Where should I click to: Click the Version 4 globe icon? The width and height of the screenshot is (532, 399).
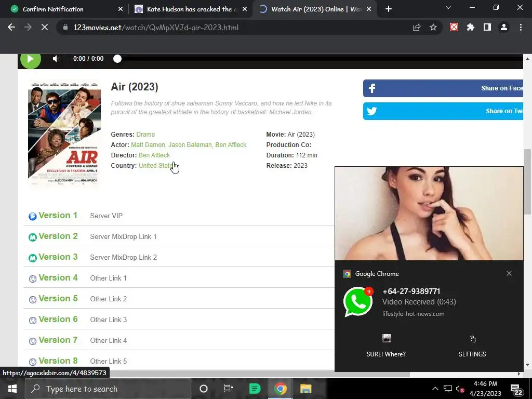(x=33, y=279)
